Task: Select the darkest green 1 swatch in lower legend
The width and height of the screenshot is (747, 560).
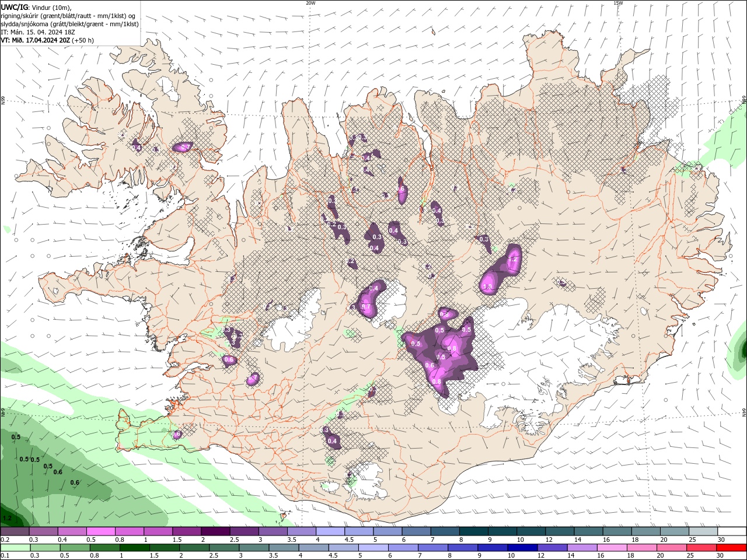Action: coord(134,548)
